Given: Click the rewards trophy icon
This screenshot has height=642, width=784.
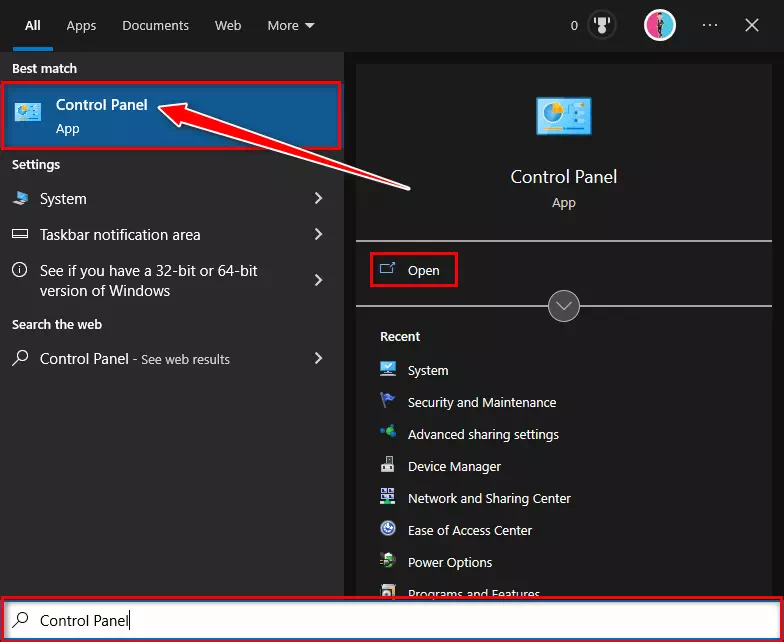Looking at the screenshot, I should coord(602,25).
